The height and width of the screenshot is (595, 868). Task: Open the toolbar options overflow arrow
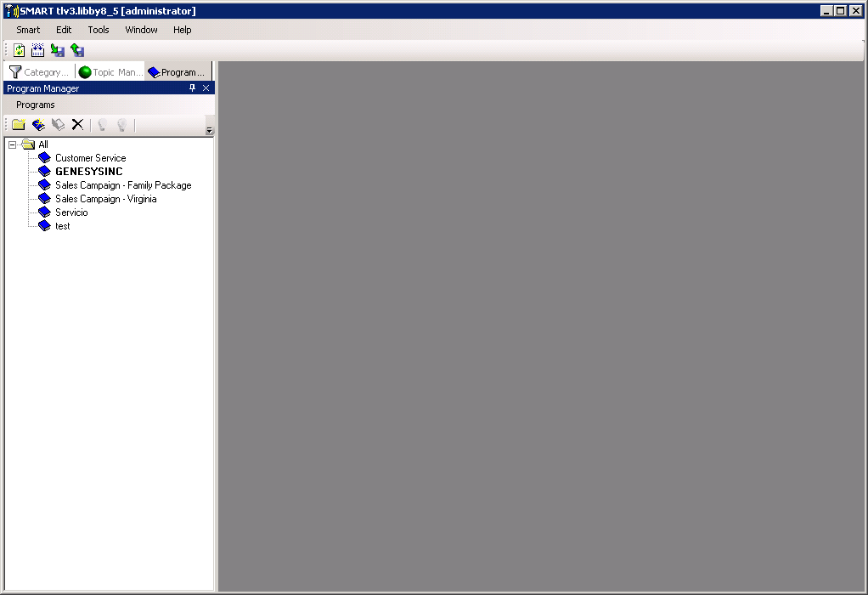[x=210, y=130]
